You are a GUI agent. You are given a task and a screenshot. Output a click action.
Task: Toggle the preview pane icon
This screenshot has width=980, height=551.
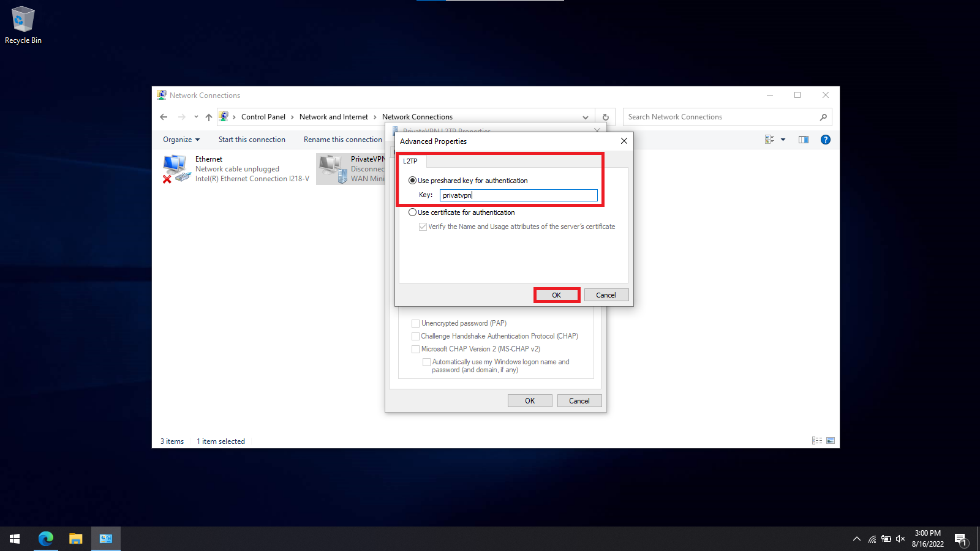coord(803,140)
